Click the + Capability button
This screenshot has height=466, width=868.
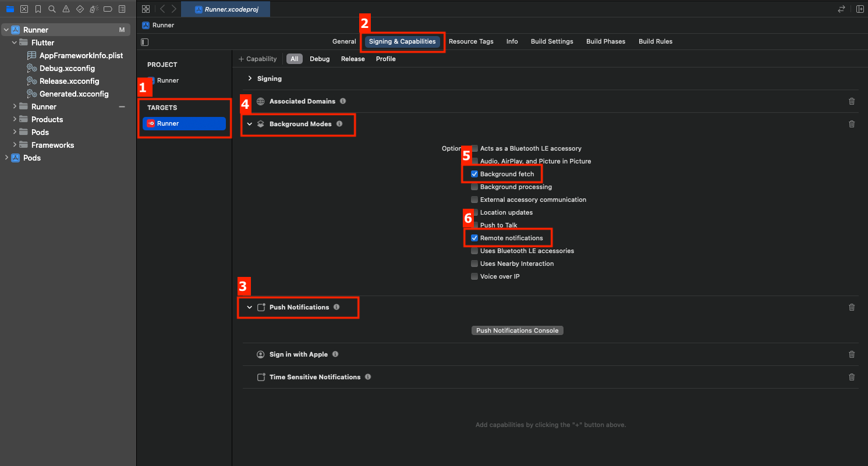(257, 59)
